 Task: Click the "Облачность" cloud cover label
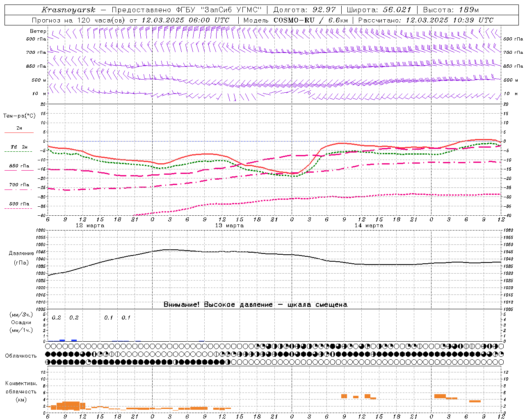point(21,356)
